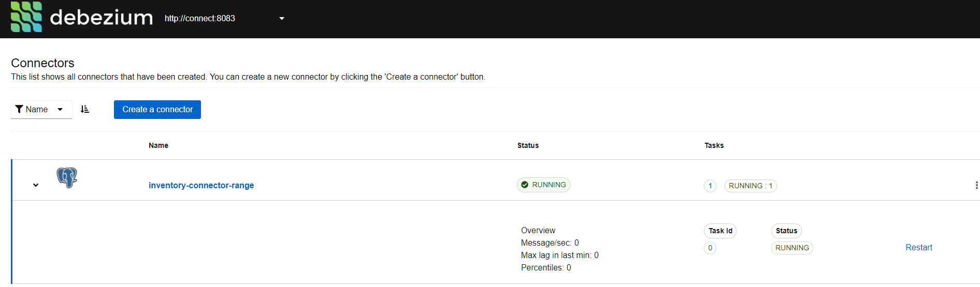Click the green check RUNNING connector status
980x287 pixels.
coord(543,185)
